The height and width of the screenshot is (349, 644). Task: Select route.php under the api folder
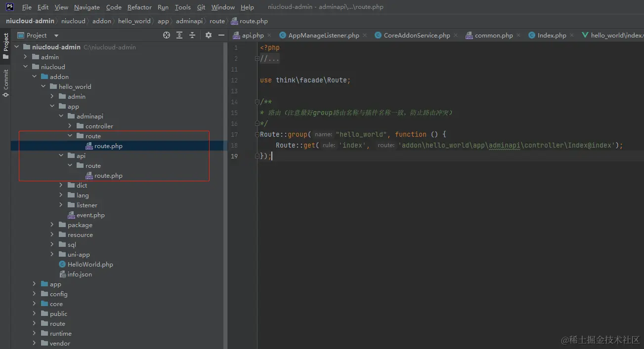104,175
